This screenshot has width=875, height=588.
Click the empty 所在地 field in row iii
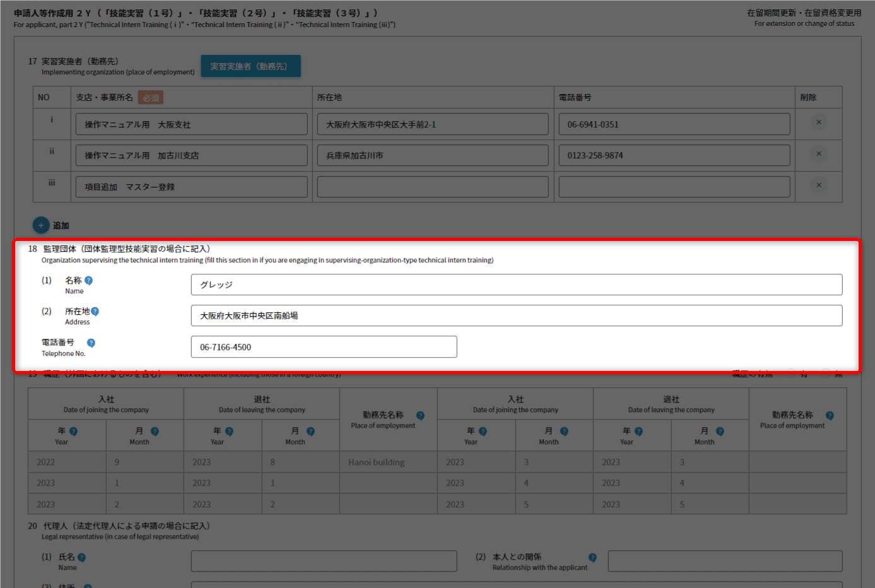[432, 187]
